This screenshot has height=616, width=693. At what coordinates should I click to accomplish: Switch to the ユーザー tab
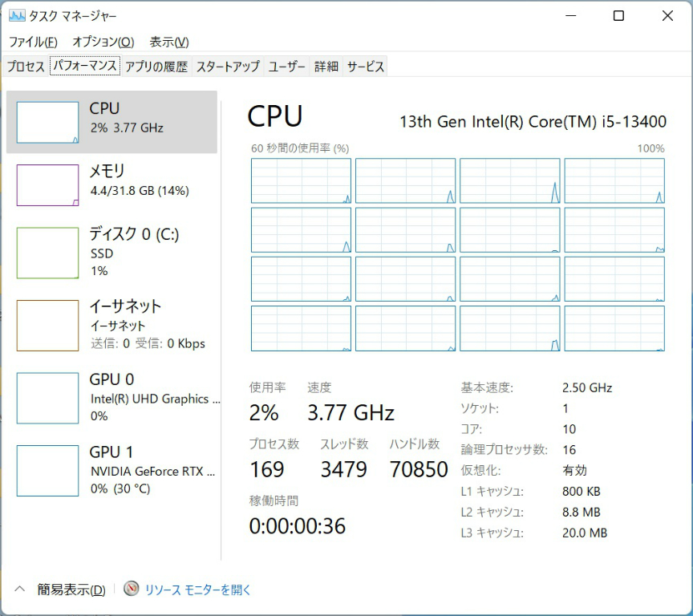click(286, 67)
